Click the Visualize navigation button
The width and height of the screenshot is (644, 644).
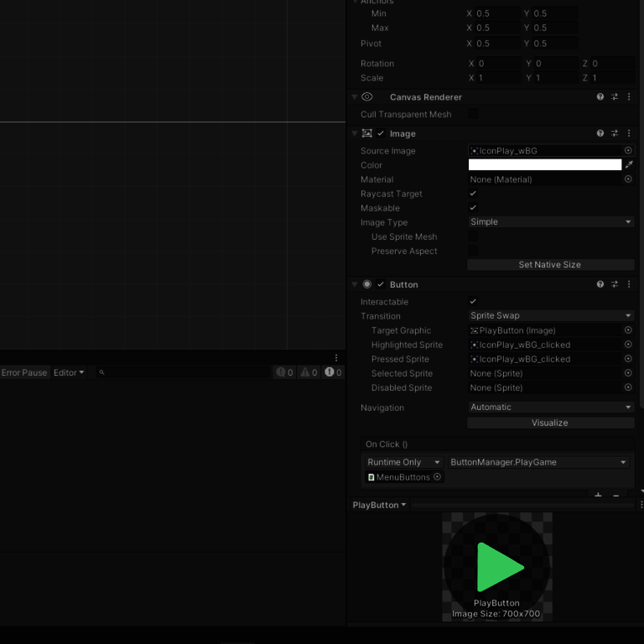click(x=550, y=423)
